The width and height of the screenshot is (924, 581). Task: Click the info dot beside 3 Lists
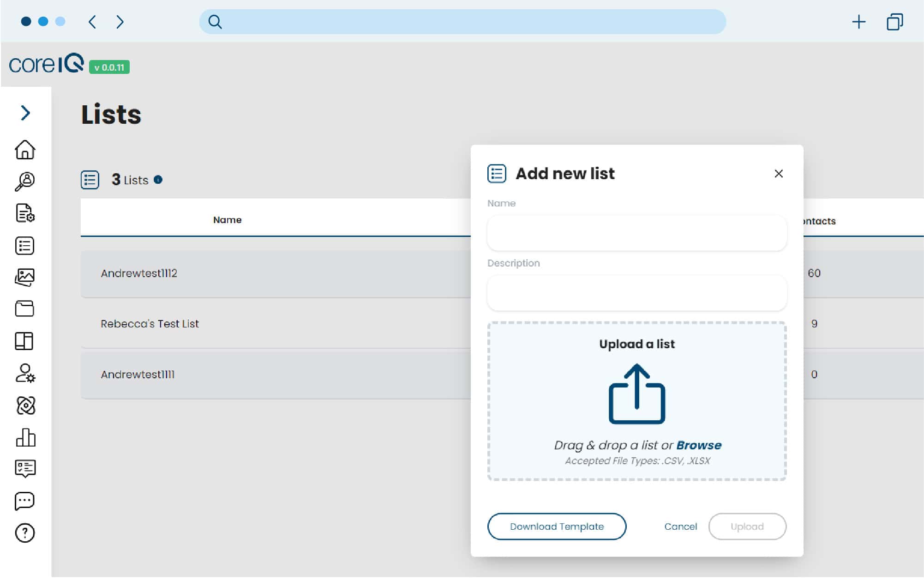pos(158,180)
